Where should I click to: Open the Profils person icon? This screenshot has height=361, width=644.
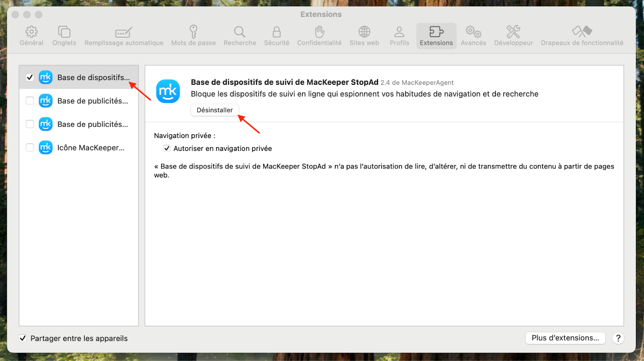[x=399, y=32]
